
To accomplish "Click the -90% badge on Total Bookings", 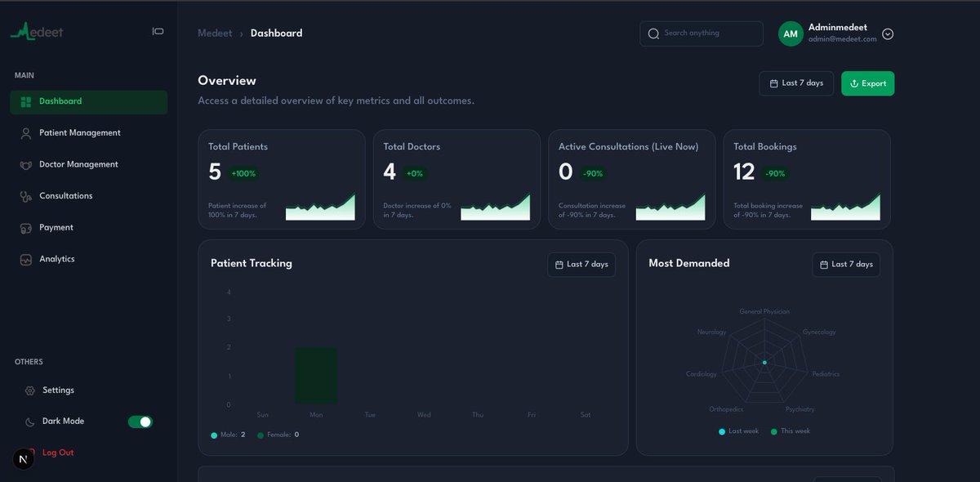I will [x=775, y=173].
